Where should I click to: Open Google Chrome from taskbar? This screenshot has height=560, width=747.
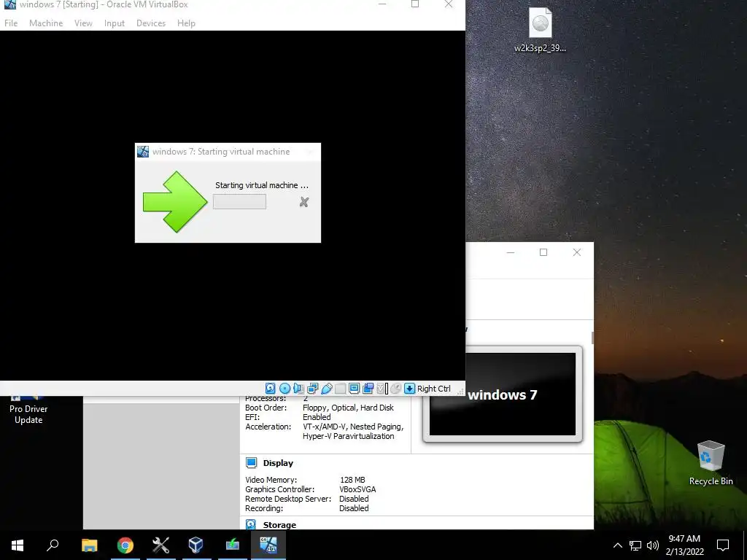click(x=125, y=545)
